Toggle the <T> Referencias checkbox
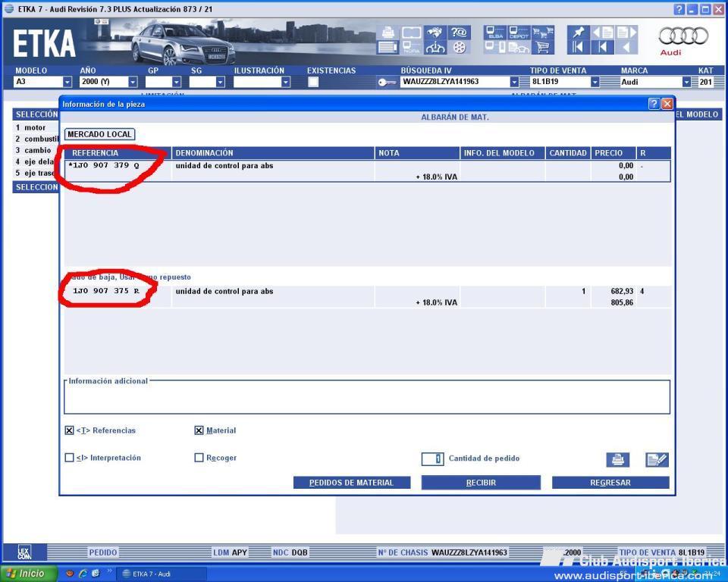Viewport: 728px width, 582px height. click(69, 430)
